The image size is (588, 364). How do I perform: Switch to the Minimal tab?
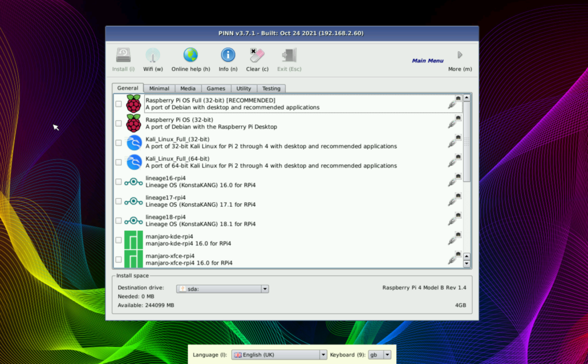(x=159, y=88)
